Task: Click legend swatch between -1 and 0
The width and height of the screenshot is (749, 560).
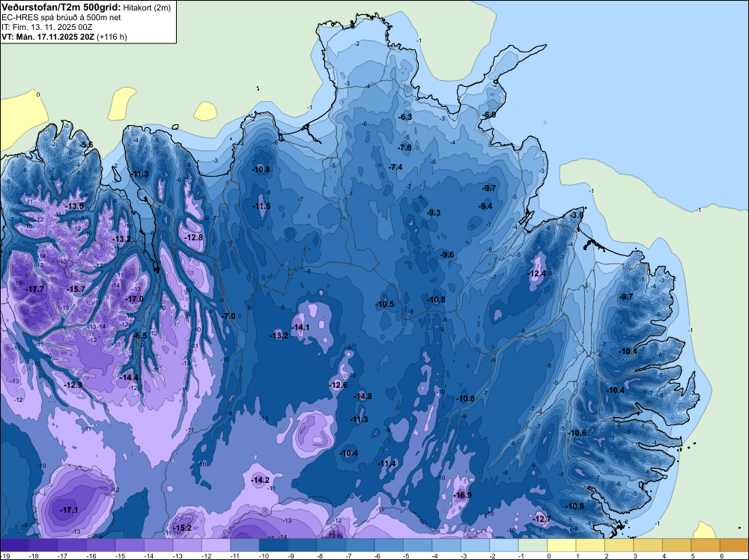Action: click(533, 545)
